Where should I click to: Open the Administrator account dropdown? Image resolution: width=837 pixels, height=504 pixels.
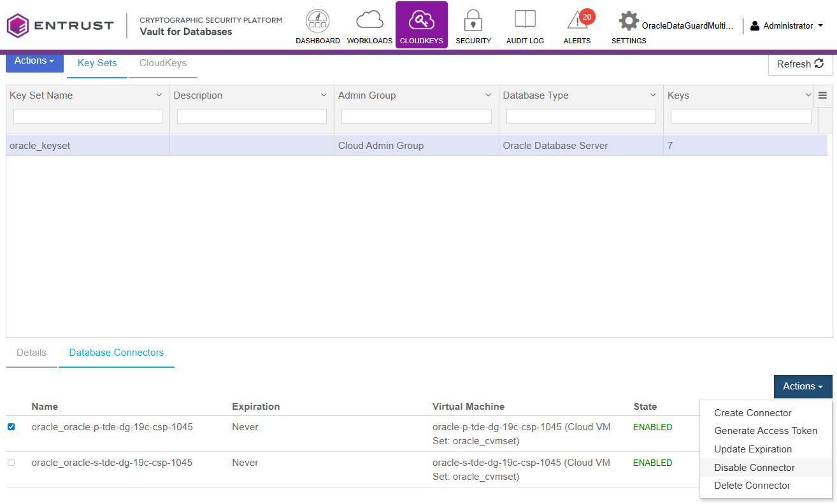coord(787,26)
